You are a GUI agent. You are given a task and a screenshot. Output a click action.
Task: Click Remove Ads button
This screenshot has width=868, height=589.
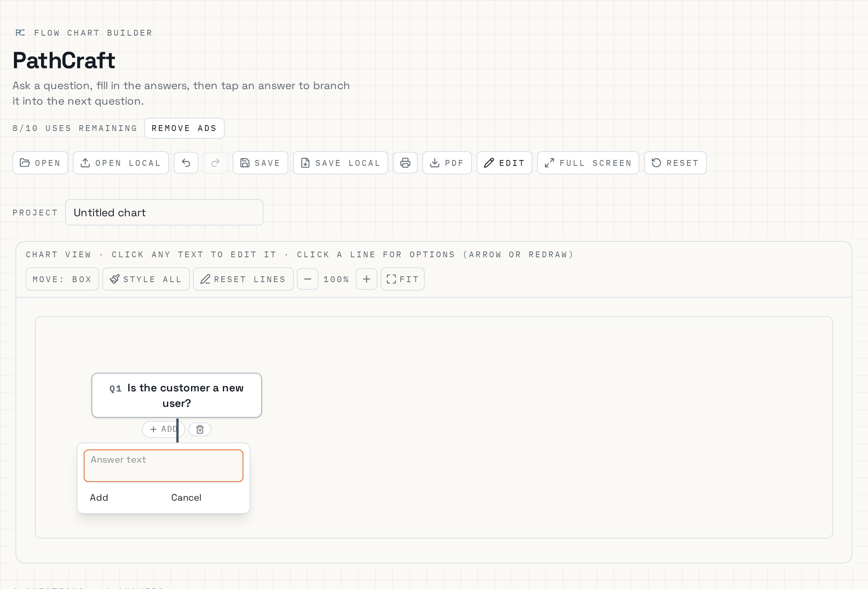point(184,128)
